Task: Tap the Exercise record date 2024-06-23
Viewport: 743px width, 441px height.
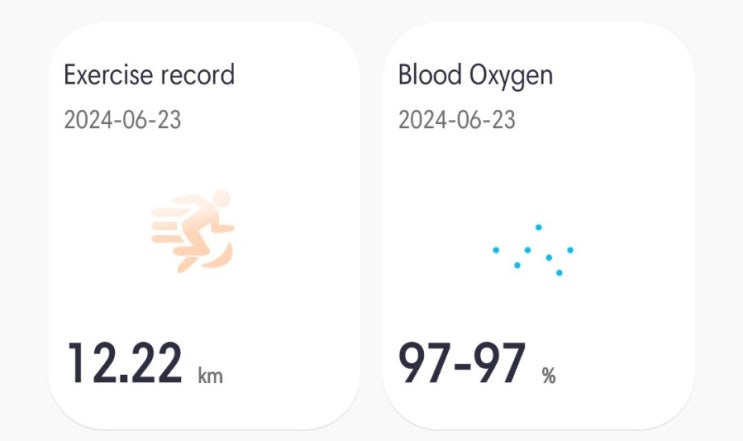Action: pyautogui.click(x=122, y=120)
